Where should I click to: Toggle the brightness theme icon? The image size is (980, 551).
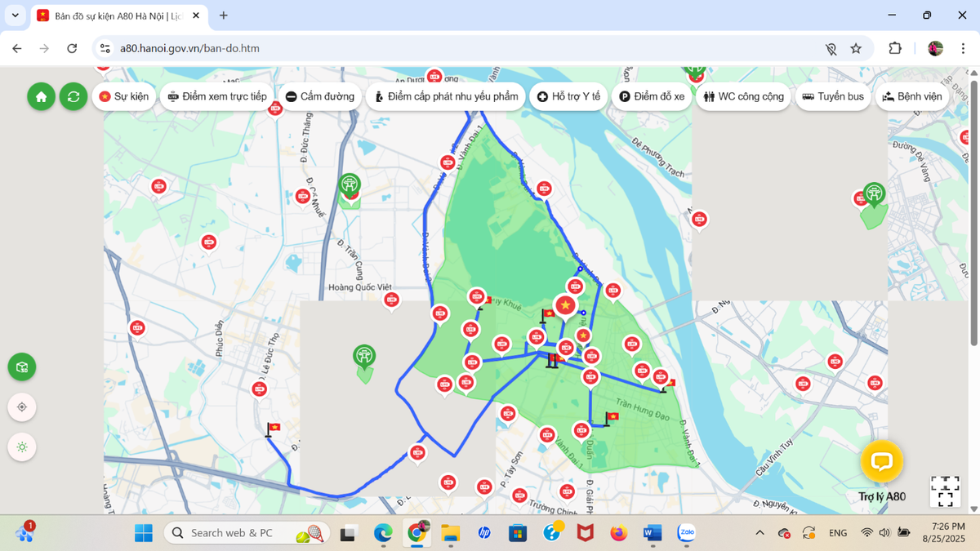click(x=22, y=447)
